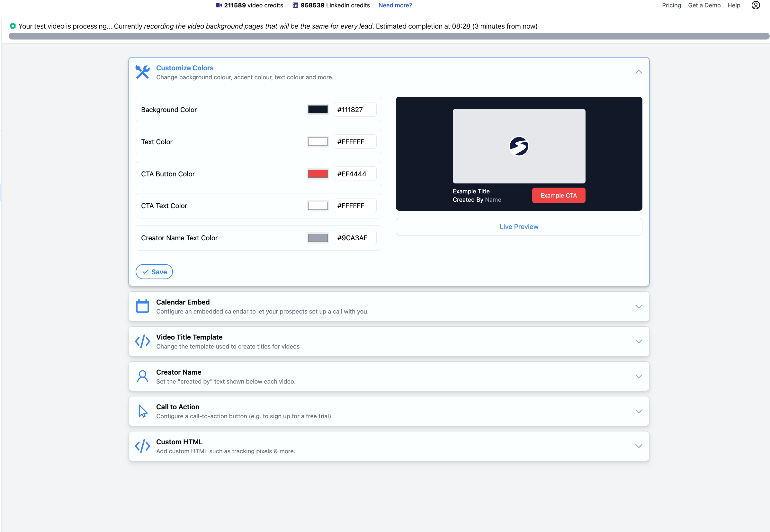
Task: Click the video processing progress bar
Action: (389, 36)
